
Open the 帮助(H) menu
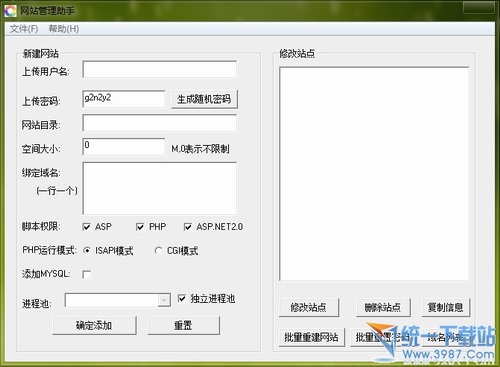point(64,29)
